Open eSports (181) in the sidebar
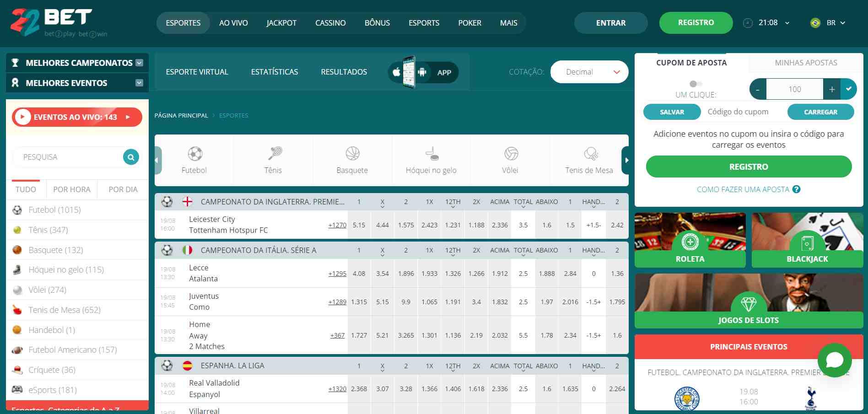Image resolution: width=868 pixels, height=414 pixels. tap(77, 390)
